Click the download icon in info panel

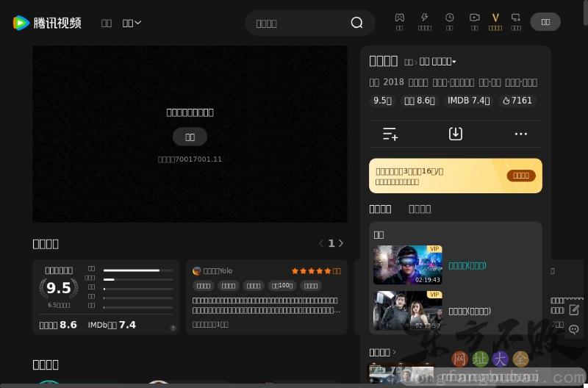456,134
